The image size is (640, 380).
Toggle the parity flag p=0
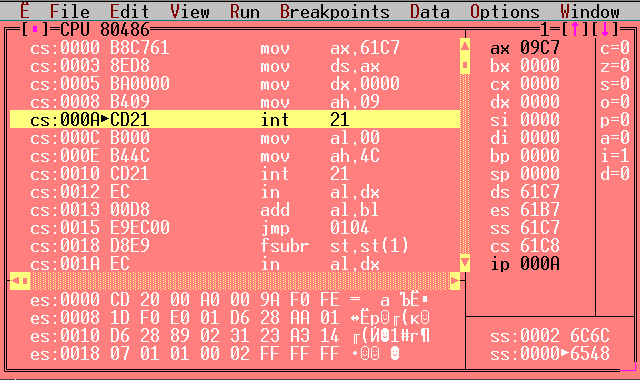tap(615, 120)
